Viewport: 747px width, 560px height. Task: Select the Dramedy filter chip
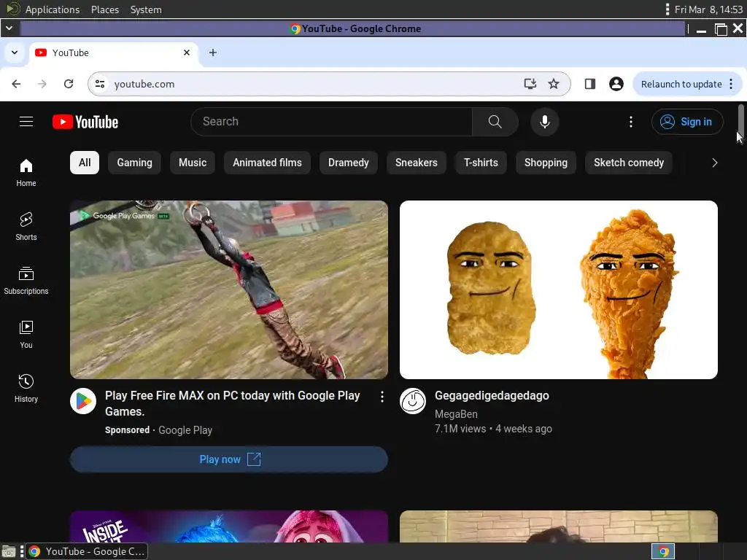pyautogui.click(x=348, y=163)
